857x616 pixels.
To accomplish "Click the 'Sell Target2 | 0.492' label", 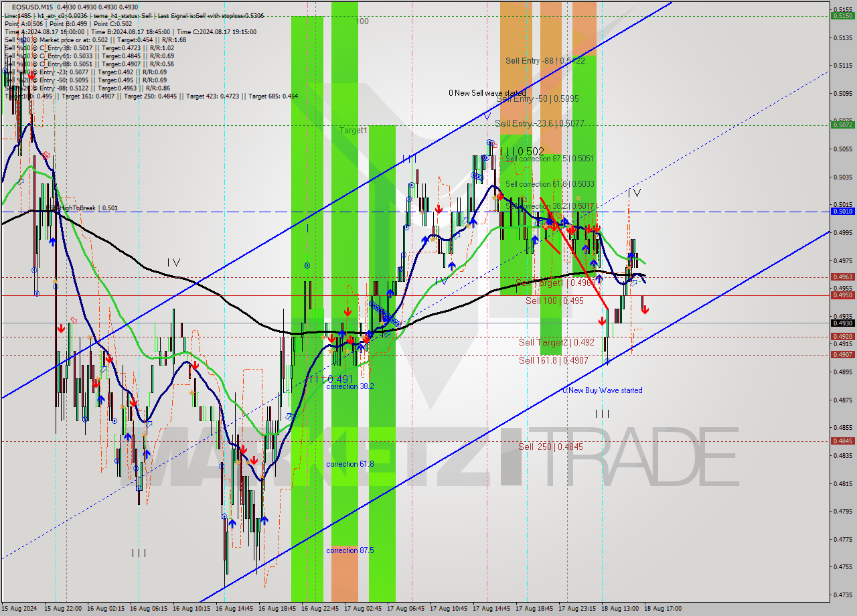I will [556, 342].
